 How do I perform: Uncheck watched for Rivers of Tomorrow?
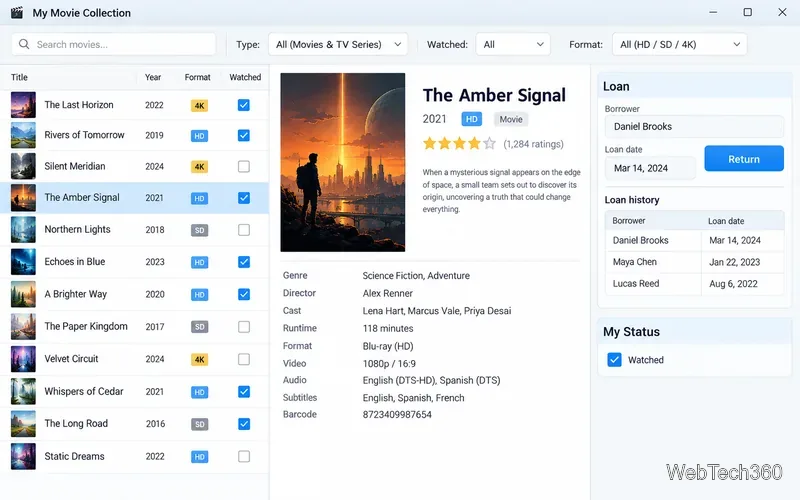click(x=244, y=135)
